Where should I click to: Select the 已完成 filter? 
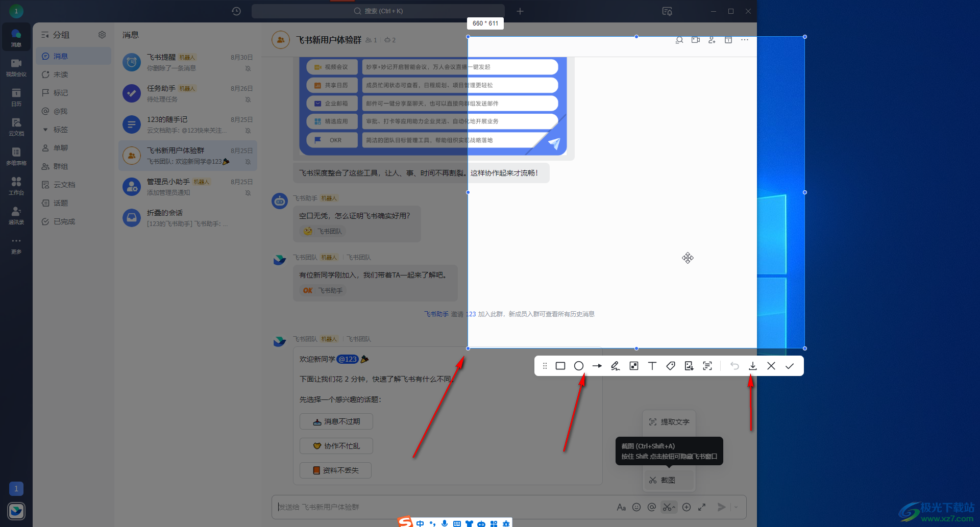[73, 221]
